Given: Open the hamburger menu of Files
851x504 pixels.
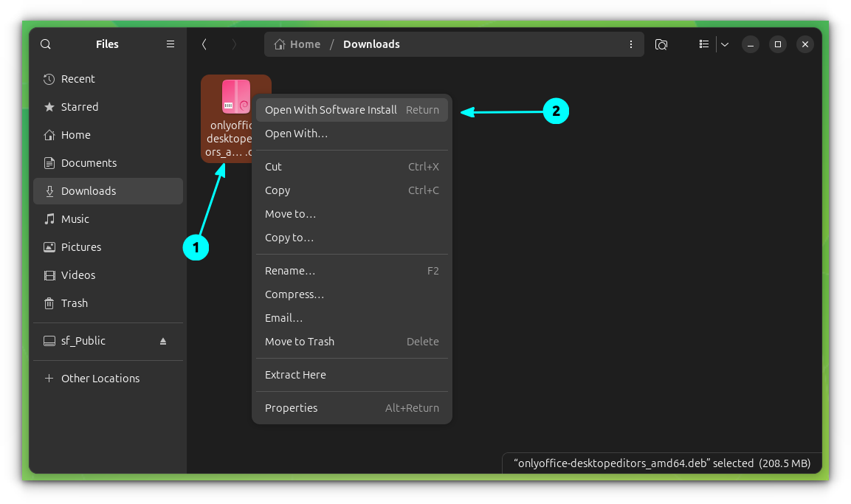Looking at the screenshot, I should [x=170, y=44].
